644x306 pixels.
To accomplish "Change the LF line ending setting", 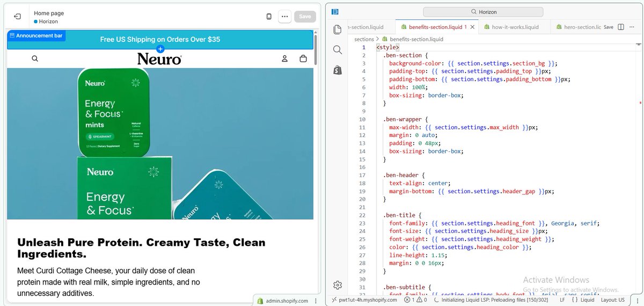I will click(562, 300).
